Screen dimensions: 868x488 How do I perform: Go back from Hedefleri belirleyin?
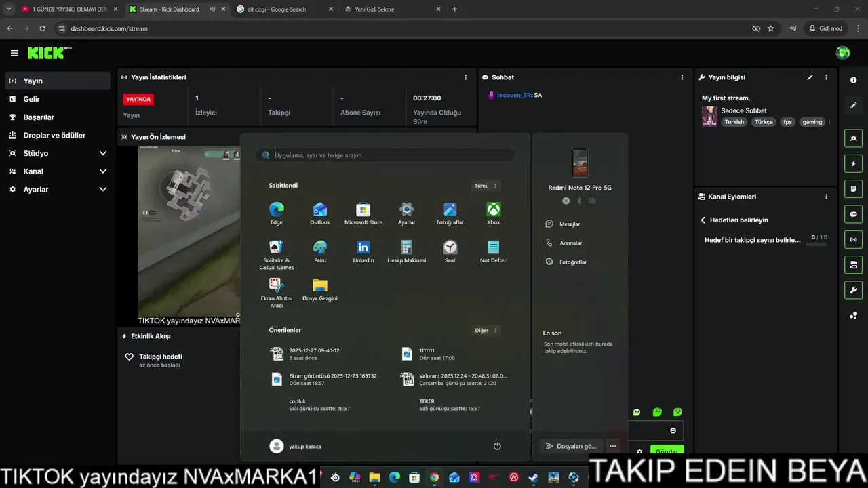pos(703,220)
